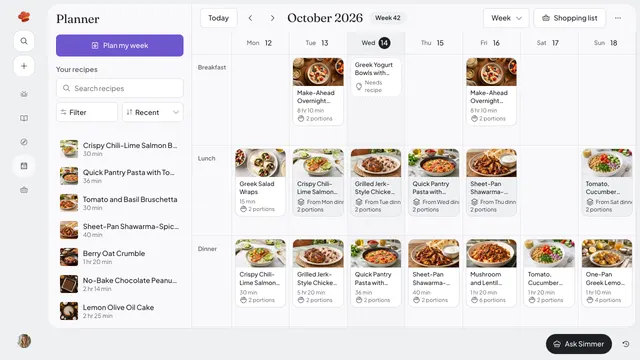640x360 pixels.
Task: Open search from the sidebar magnifier icon
Action: tap(24, 41)
